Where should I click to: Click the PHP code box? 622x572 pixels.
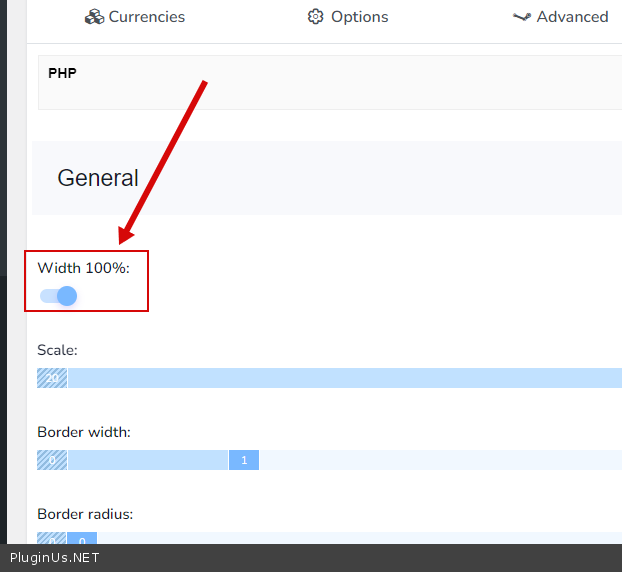(330, 82)
